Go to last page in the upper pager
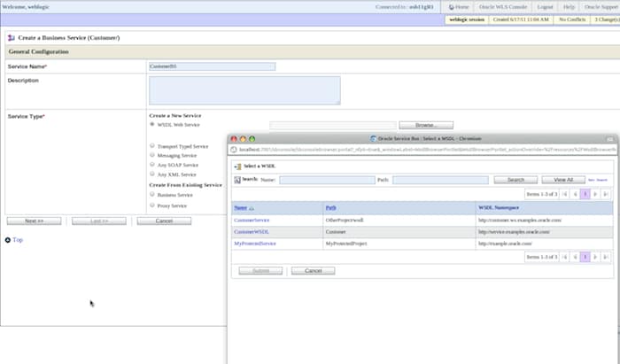 [605, 194]
